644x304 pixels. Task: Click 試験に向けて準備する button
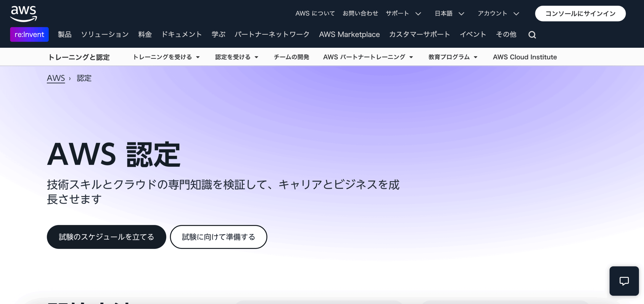(x=218, y=237)
